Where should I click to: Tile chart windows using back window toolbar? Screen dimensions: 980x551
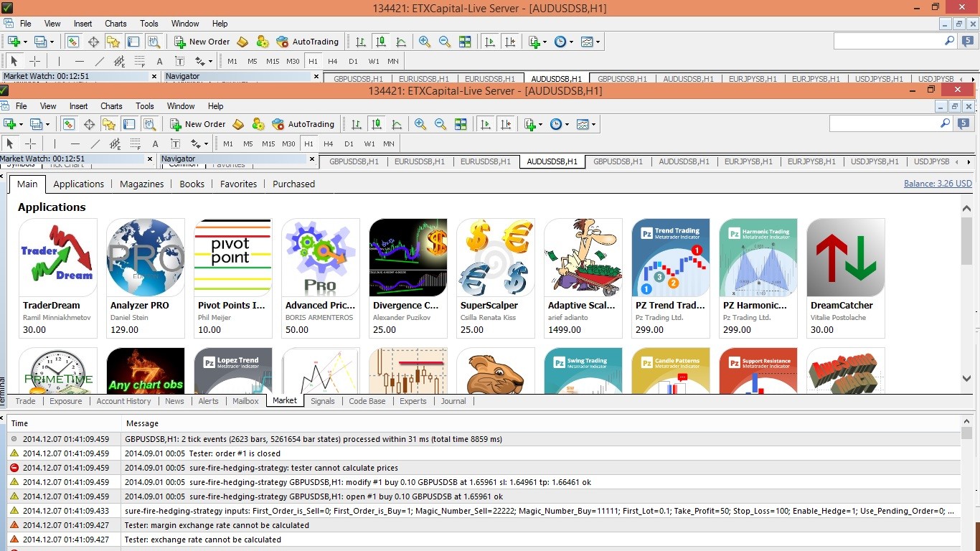click(x=465, y=42)
